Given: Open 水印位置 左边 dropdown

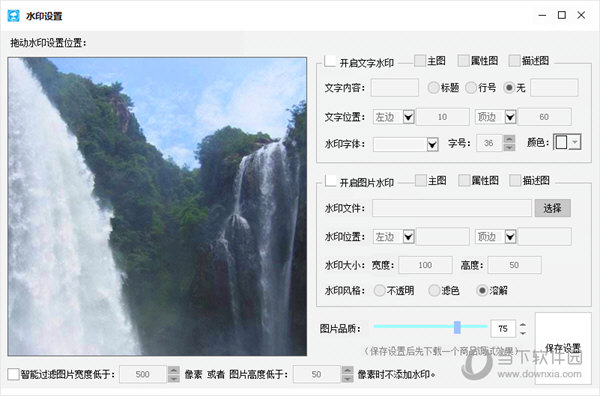Looking at the screenshot, I should [x=408, y=237].
